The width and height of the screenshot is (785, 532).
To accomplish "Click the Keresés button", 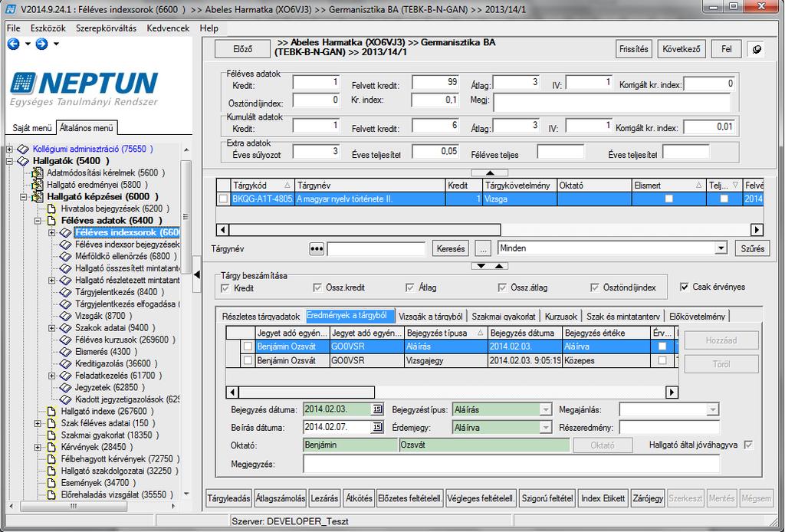I will pos(451,248).
